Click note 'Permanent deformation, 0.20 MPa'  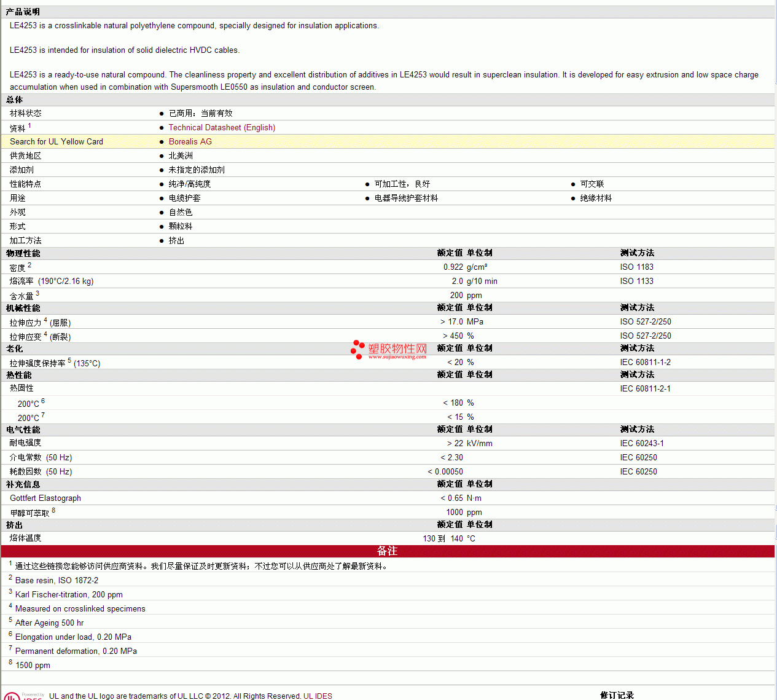point(76,651)
